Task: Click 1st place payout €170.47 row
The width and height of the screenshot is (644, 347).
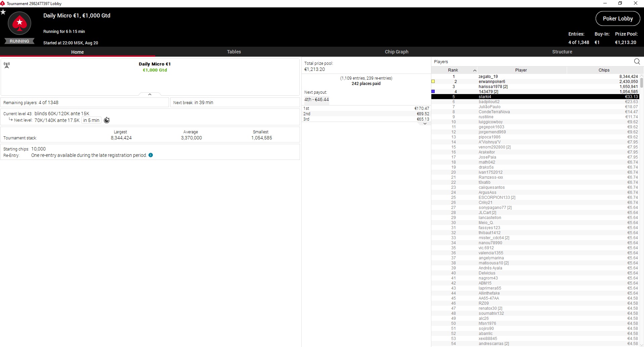Action: (366, 109)
